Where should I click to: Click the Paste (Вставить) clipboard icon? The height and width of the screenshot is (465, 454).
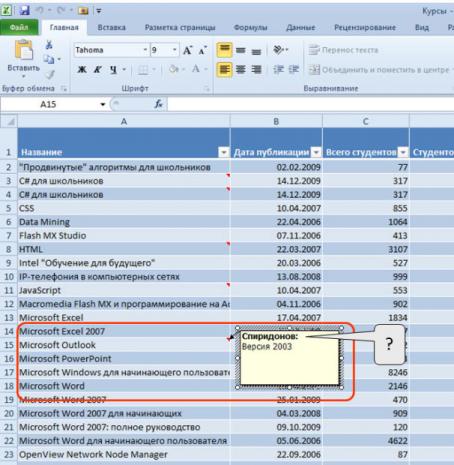pyautogui.click(x=24, y=50)
